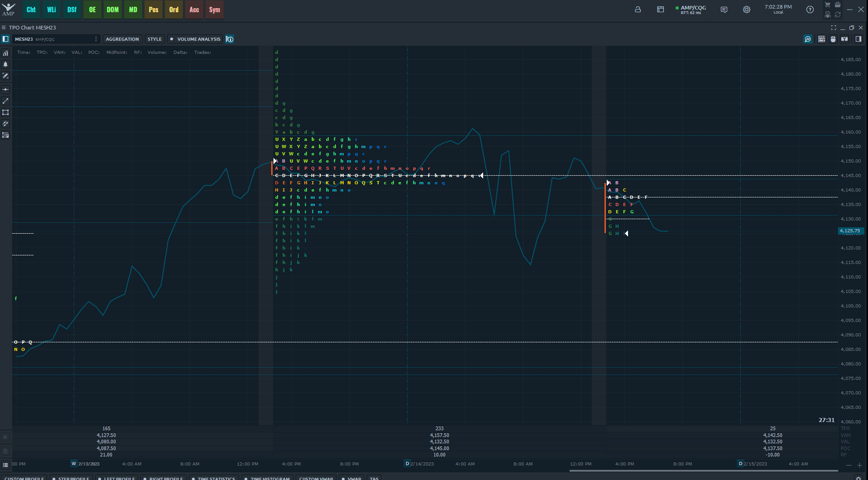Viewport: 868px width, 480px height.
Task: Open the symbol field three-dot options
Action: pos(96,39)
